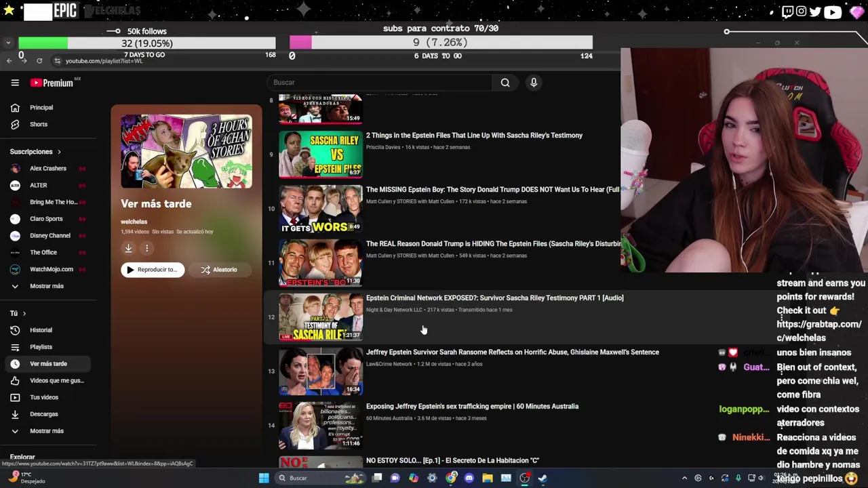This screenshot has width=868, height=488.
Task: Open Windows Start menu
Action: tap(264, 478)
